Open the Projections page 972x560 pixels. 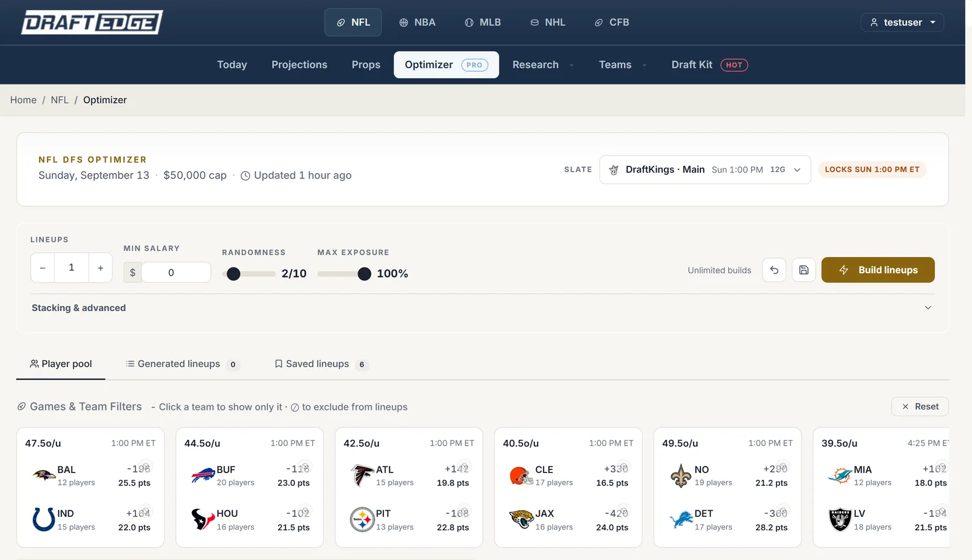click(x=299, y=64)
